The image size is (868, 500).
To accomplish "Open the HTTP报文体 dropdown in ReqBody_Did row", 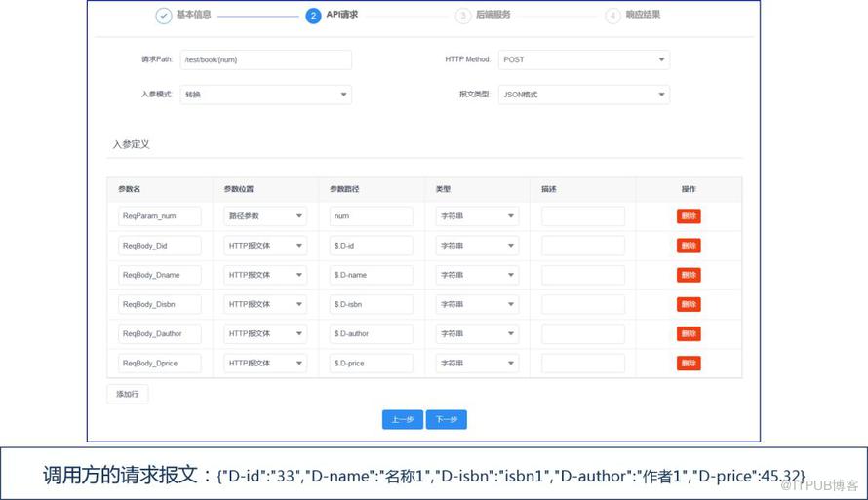I will pyautogui.click(x=265, y=246).
